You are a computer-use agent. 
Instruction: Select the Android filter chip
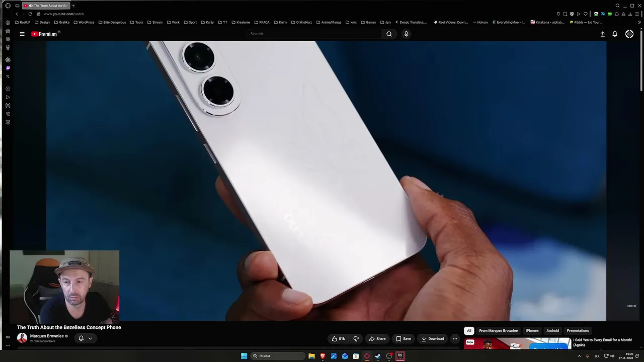tap(552, 331)
